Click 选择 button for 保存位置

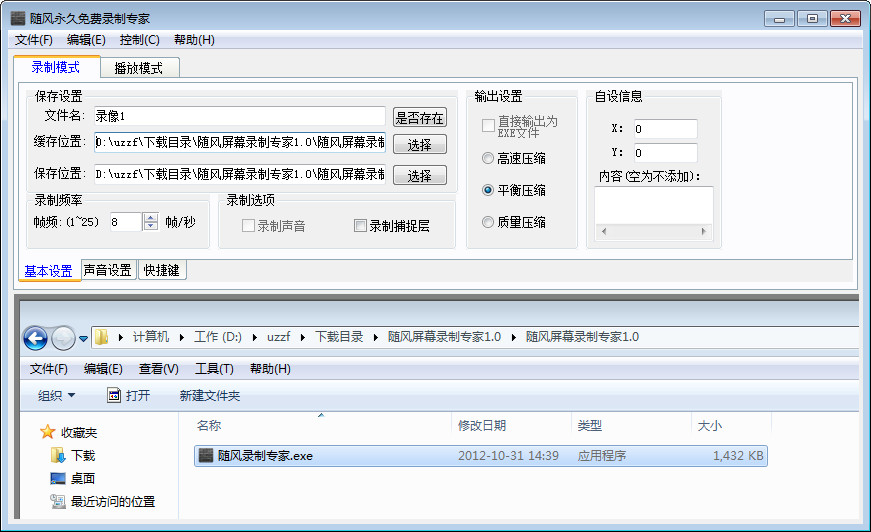click(419, 175)
